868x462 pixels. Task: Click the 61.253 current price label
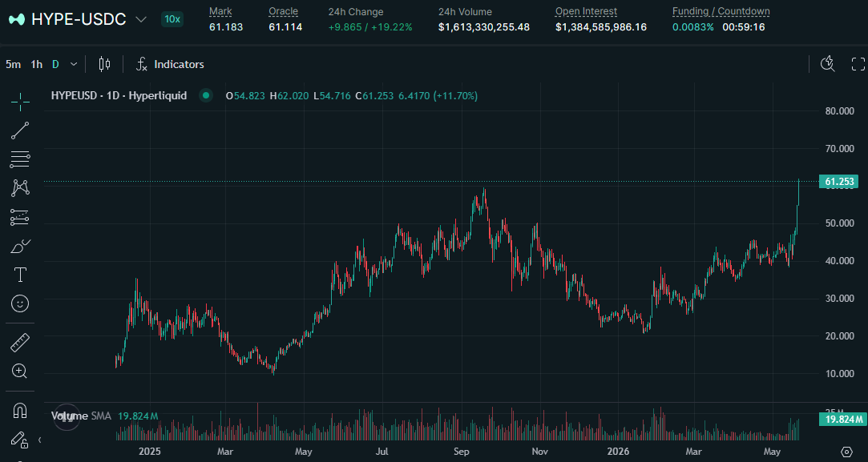[839, 182]
